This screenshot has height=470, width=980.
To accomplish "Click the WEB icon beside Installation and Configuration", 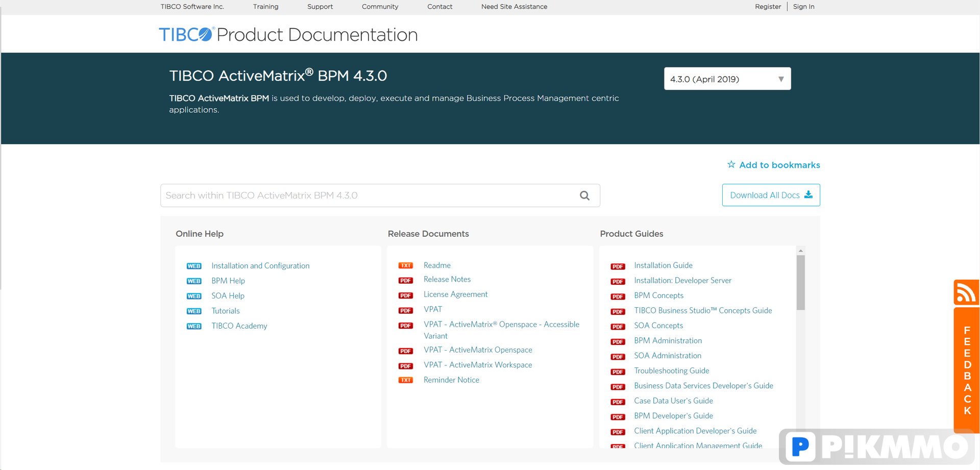I will (194, 266).
